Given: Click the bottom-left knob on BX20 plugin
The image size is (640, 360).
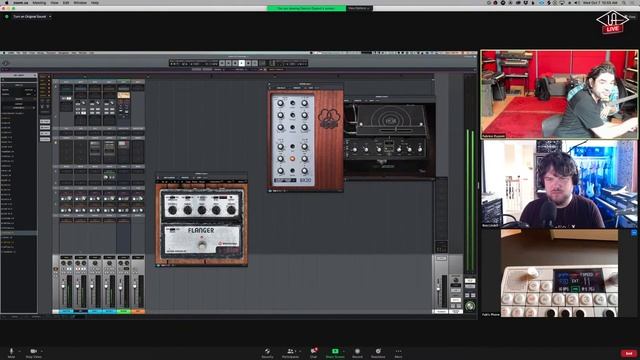Looking at the screenshot, I should (x=280, y=171).
